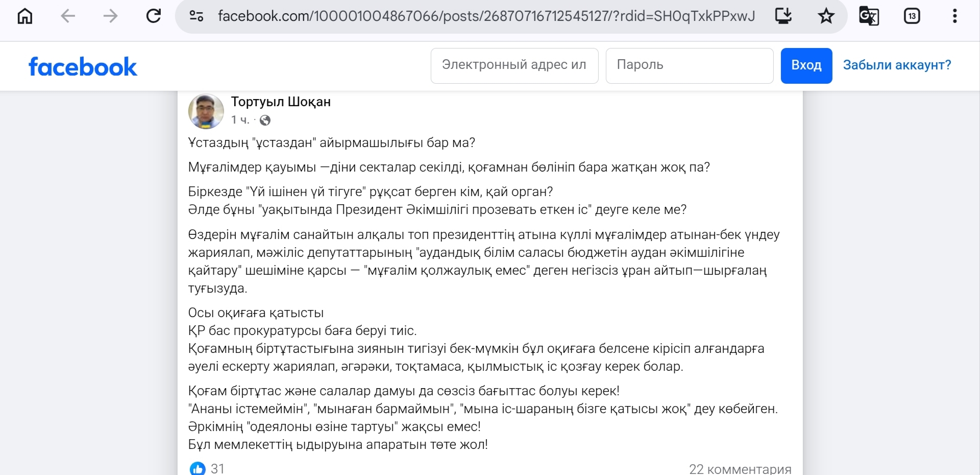Open the author name Тортуыл Шоқан
Viewport: 980px width, 475px height.
tap(281, 102)
